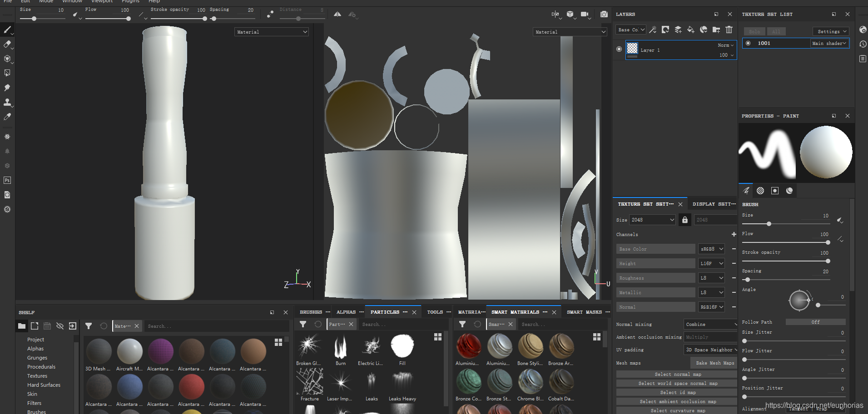Delete layer with trash icon

pyautogui.click(x=729, y=30)
